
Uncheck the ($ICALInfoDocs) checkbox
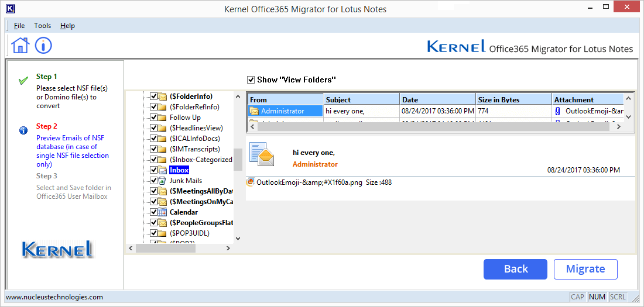click(x=154, y=139)
